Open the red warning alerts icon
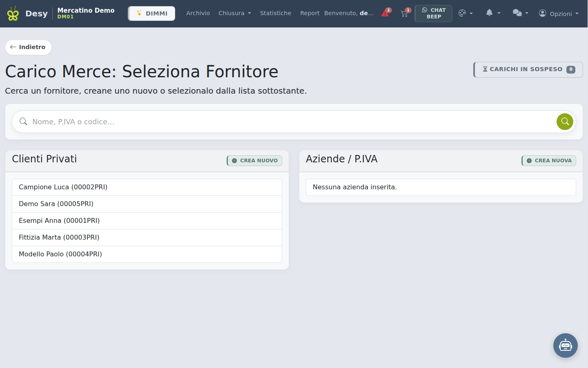588x368 pixels. 385,13
